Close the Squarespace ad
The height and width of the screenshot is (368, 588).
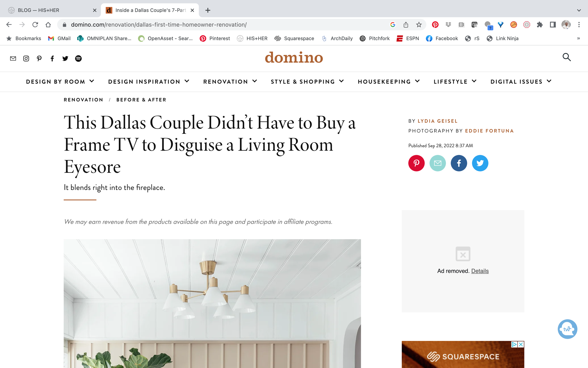(521, 344)
